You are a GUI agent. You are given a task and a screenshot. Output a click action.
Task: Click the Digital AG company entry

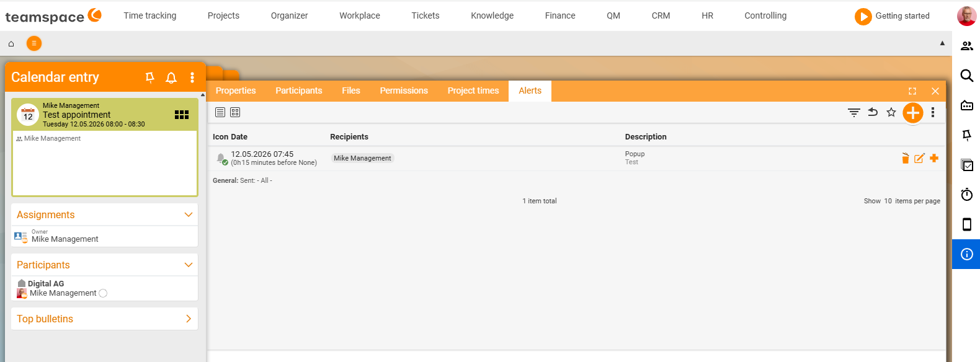coord(46,284)
